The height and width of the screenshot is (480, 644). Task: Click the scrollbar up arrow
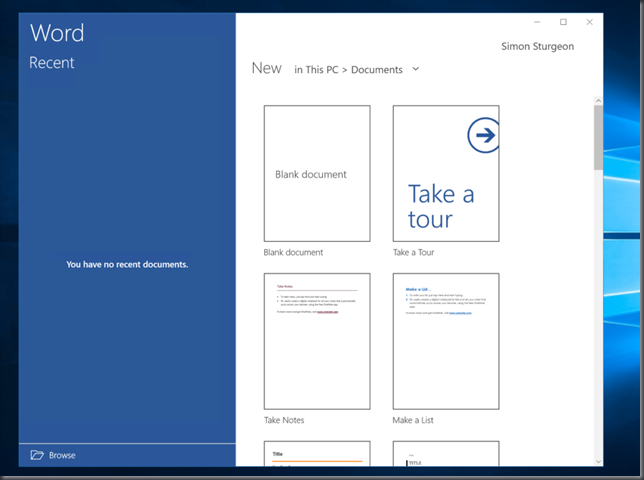tap(598, 101)
